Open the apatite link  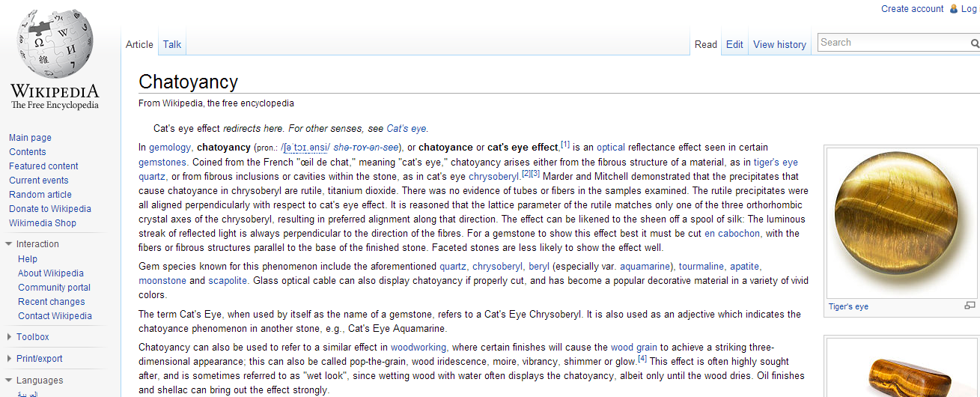745,267
